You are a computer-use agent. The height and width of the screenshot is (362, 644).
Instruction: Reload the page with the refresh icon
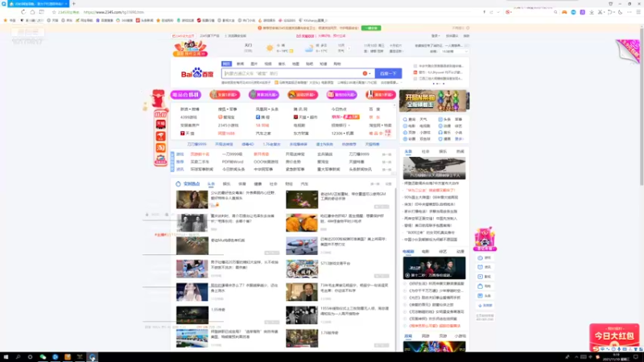coord(23,12)
